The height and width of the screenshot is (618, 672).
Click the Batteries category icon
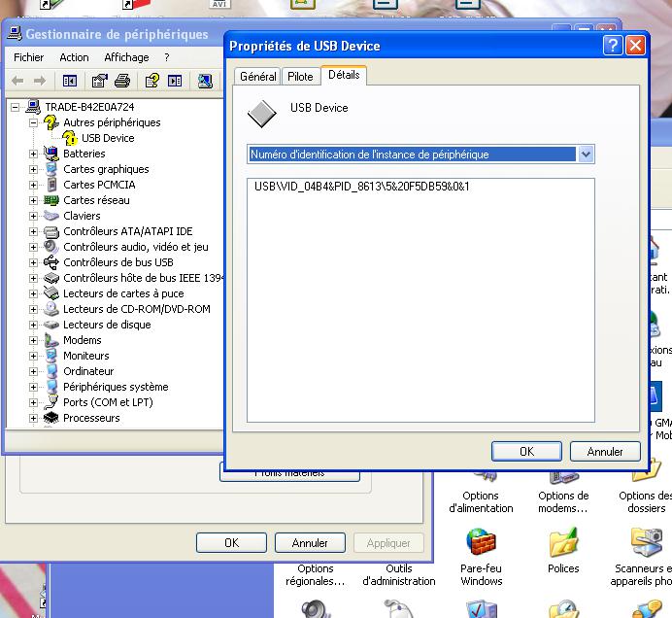(x=51, y=154)
